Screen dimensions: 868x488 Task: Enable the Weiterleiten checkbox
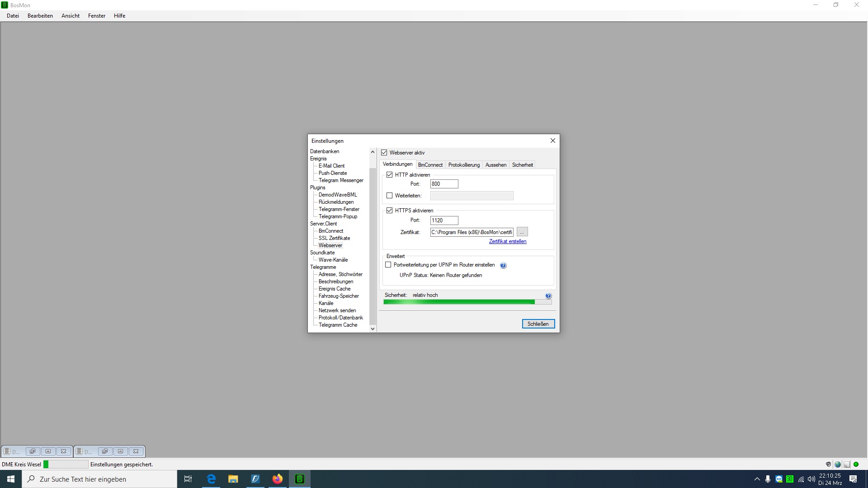(x=390, y=196)
